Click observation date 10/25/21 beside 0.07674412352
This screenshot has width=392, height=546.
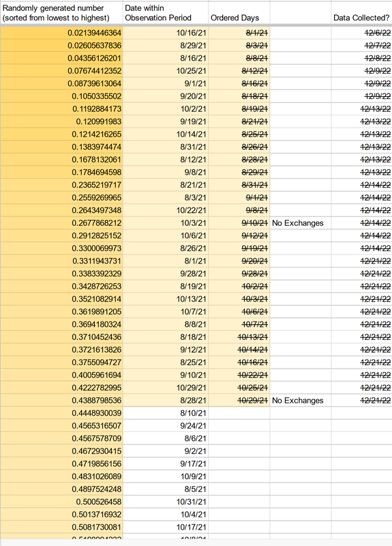click(x=166, y=71)
